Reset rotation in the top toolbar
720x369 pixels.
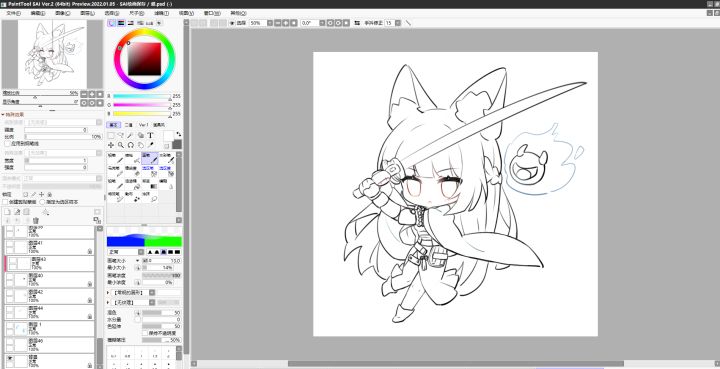(346, 22)
